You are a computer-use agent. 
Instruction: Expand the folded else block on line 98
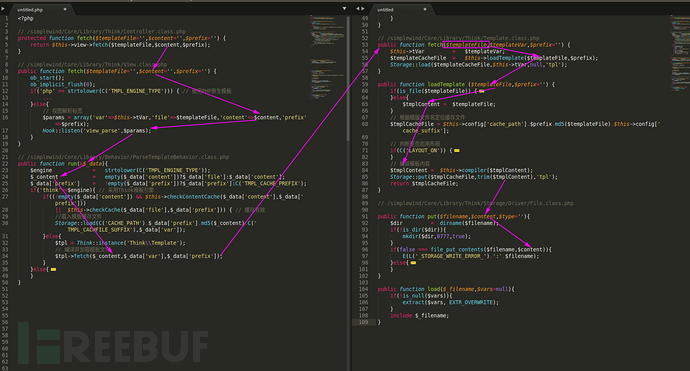click(x=413, y=263)
